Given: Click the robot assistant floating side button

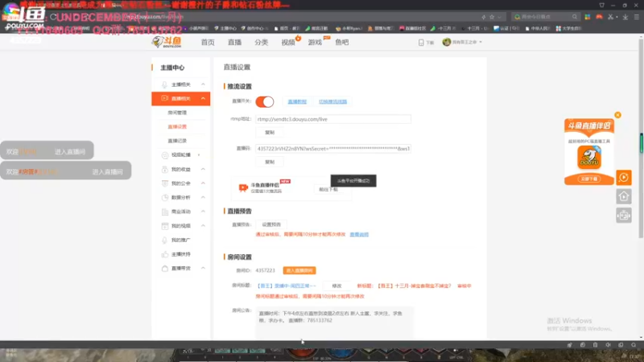Looking at the screenshot, I should coord(623,215).
